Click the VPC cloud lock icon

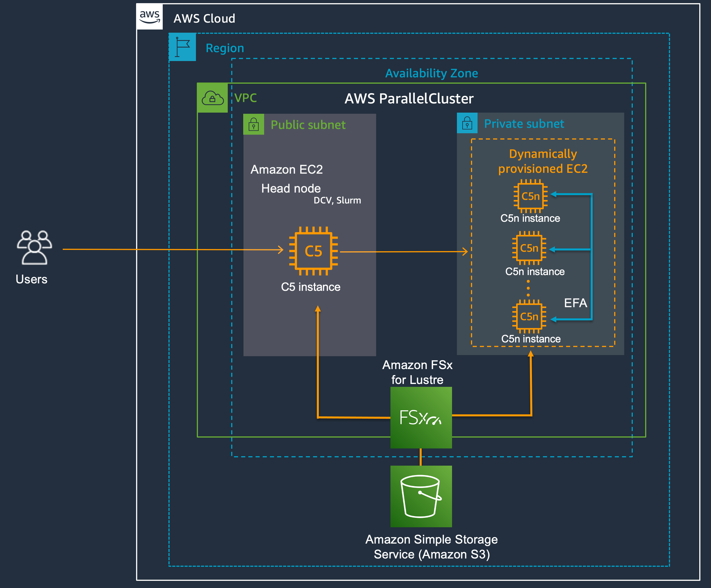point(213,98)
